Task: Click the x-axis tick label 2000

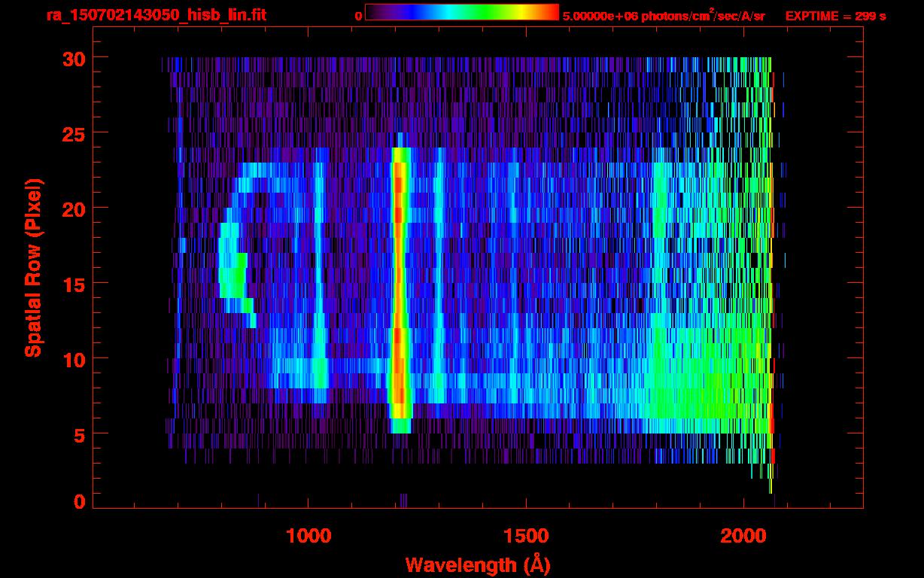Action: click(743, 535)
